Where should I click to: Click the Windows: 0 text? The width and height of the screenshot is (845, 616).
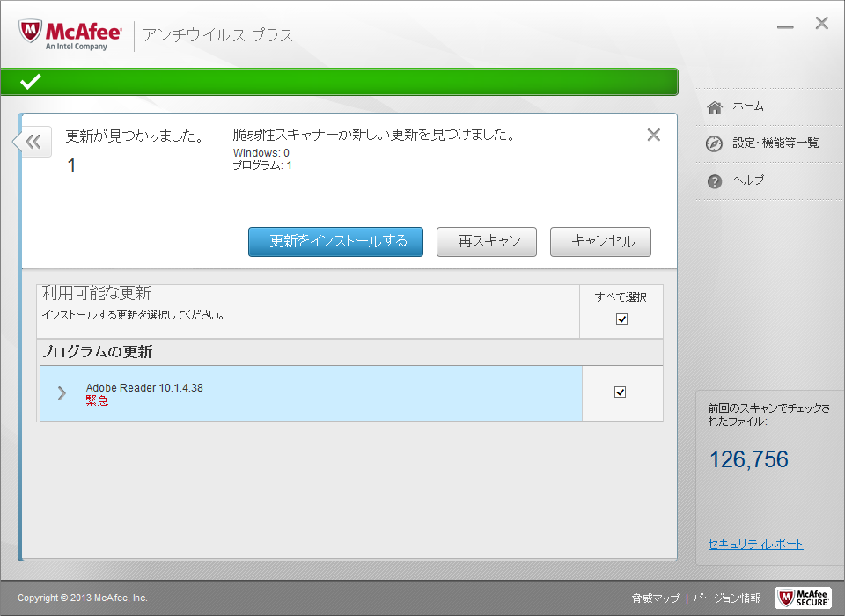pos(261,152)
